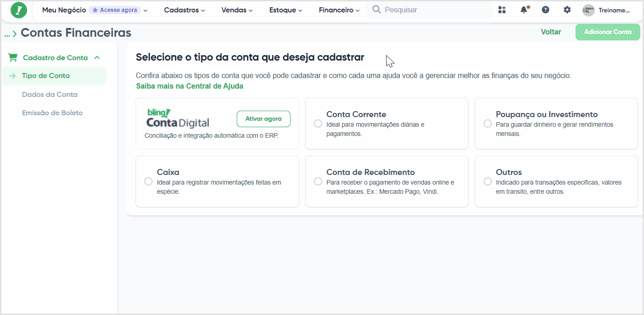The width and height of the screenshot is (644, 315).
Task: Click the Meu Negócio menu label
Action: 64,10
